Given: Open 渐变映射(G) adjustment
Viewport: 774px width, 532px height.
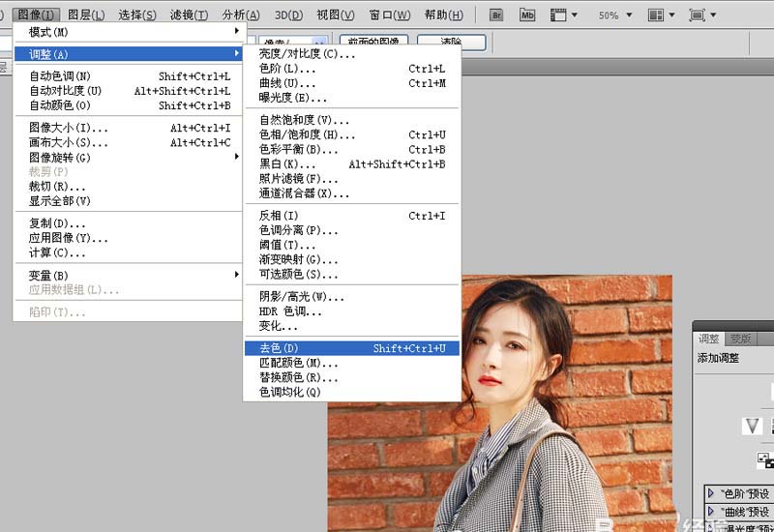Looking at the screenshot, I should (352, 259).
